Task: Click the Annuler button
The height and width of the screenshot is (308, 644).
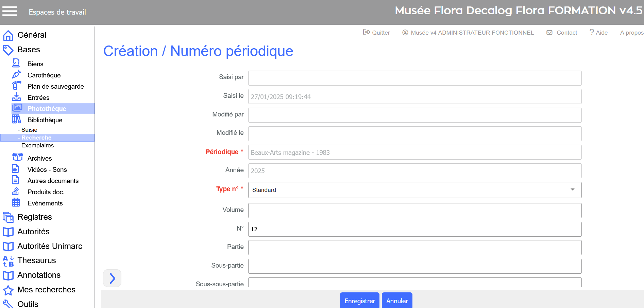Action: [397, 301]
